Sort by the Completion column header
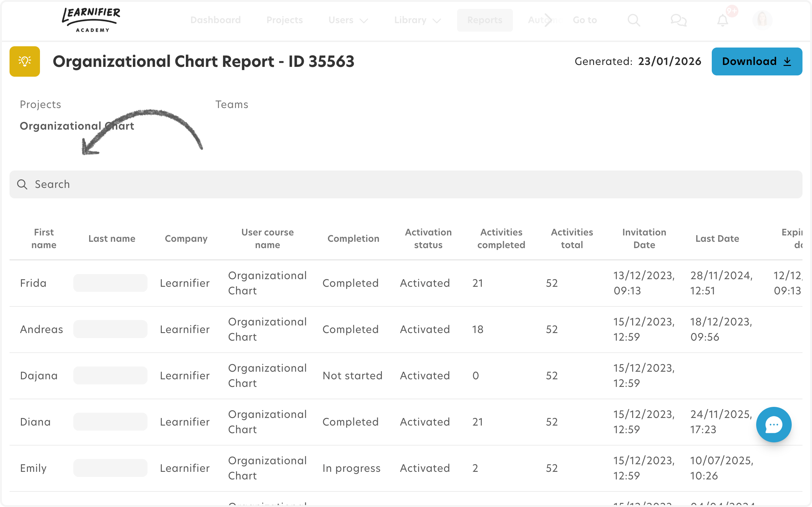The width and height of the screenshot is (812, 507). point(353,238)
